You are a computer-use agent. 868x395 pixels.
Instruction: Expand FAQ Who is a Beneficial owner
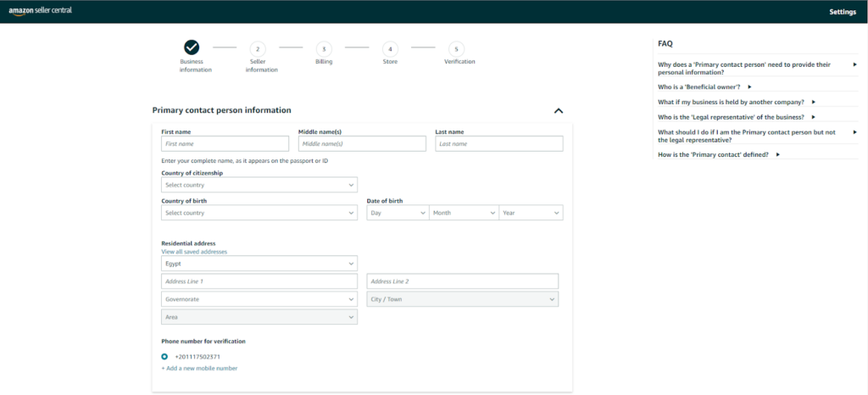(x=704, y=86)
